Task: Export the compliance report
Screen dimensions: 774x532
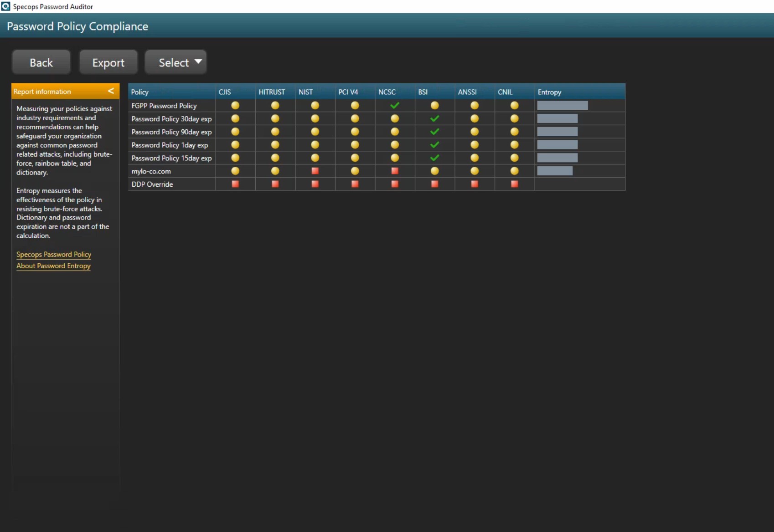Action: tap(108, 62)
